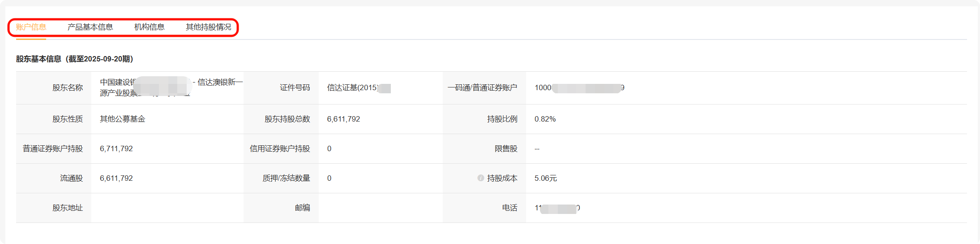This screenshot has width=980, height=244.
Task: Click the 股东地址 field label
Action: [x=68, y=208]
